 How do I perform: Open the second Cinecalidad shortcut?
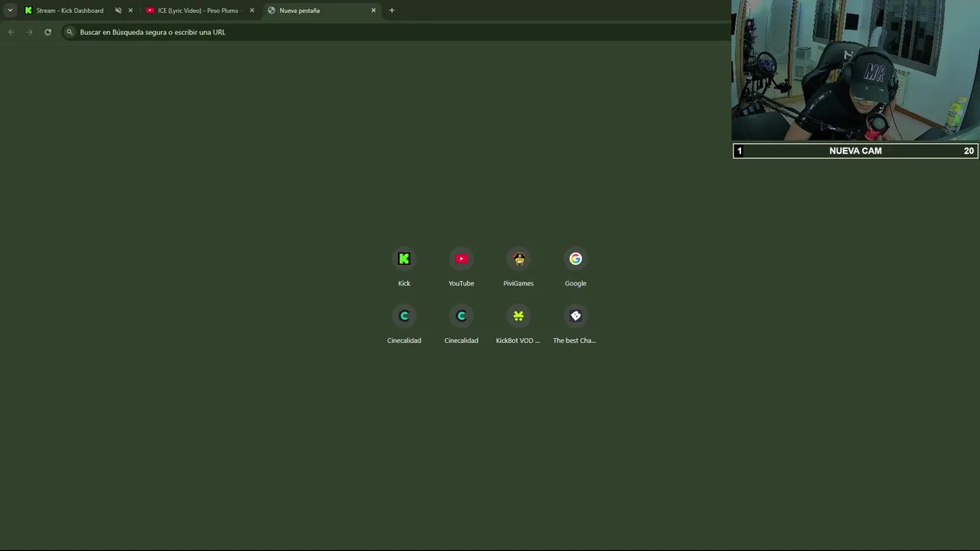click(x=461, y=325)
